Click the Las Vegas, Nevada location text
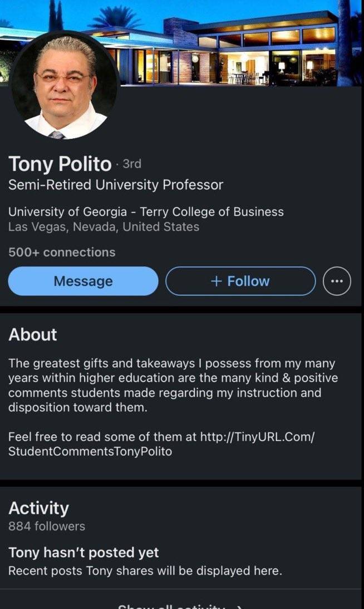The image size is (364, 609). (x=104, y=227)
